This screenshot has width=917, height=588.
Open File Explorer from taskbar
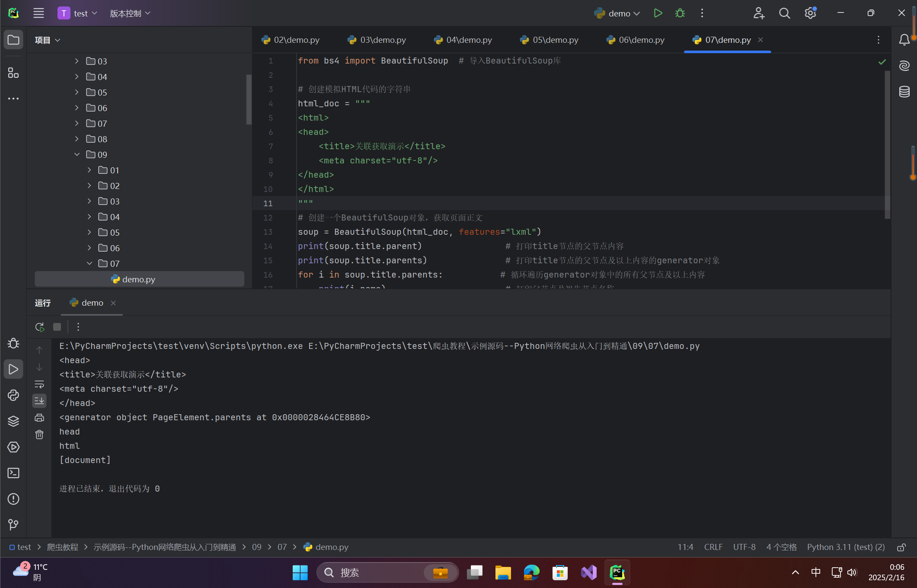coord(503,572)
